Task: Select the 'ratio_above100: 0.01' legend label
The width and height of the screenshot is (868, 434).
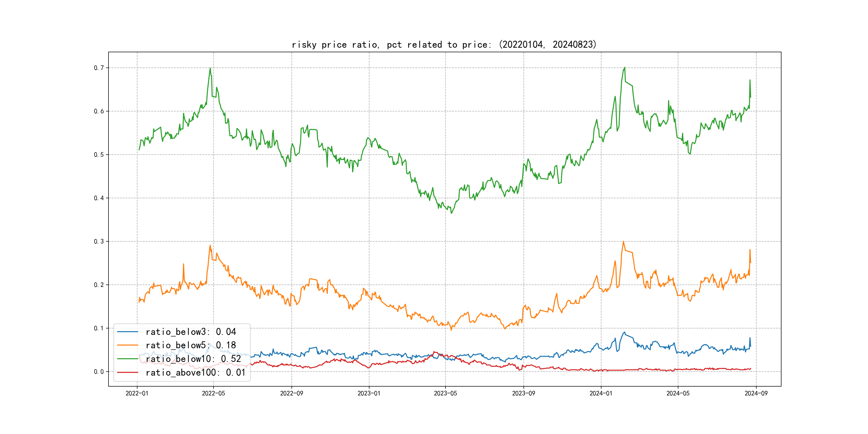Action: point(196,373)
